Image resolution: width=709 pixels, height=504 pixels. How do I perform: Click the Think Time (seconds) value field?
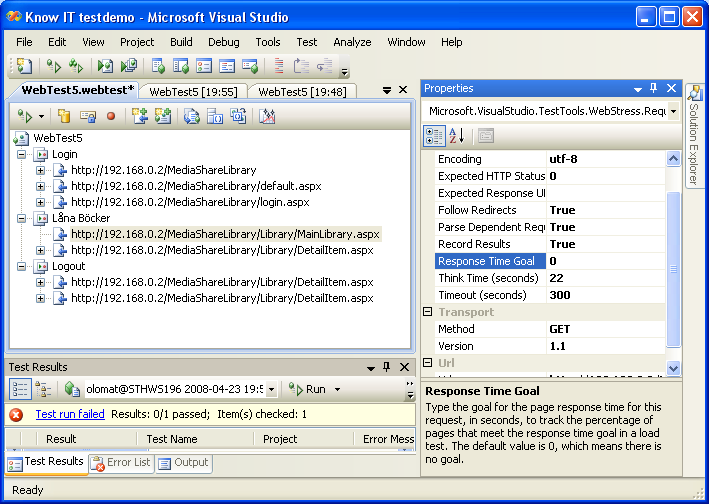[605, 278]
